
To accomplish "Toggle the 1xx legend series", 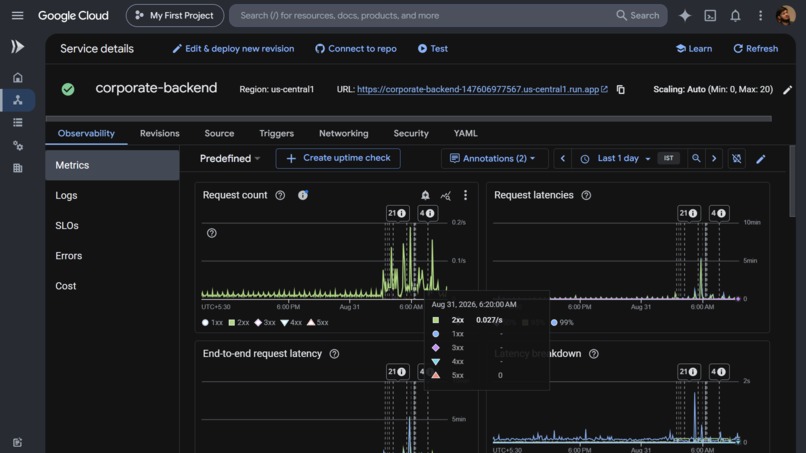I will tap(212, 322).
